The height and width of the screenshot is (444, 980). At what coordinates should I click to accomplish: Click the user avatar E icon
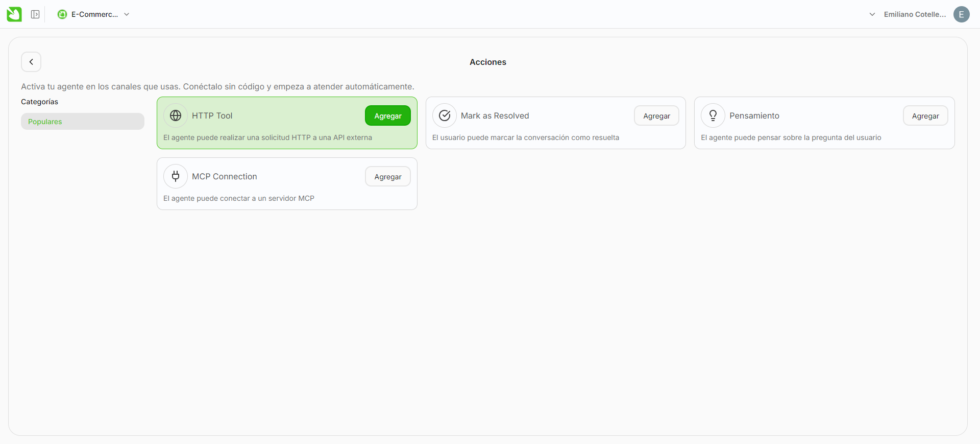(961, 14)
